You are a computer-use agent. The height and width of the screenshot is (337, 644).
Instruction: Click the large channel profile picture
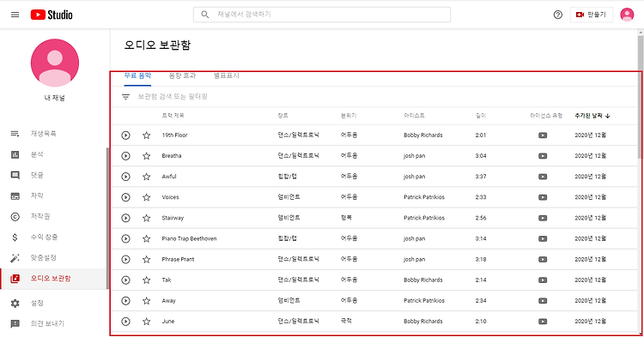[x=55, y=63]
